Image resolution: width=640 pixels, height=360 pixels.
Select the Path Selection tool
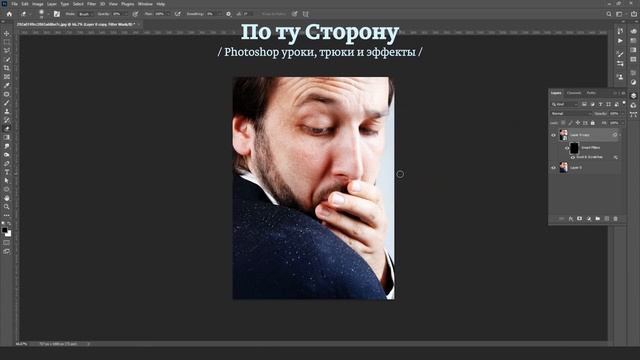point(7,180)
